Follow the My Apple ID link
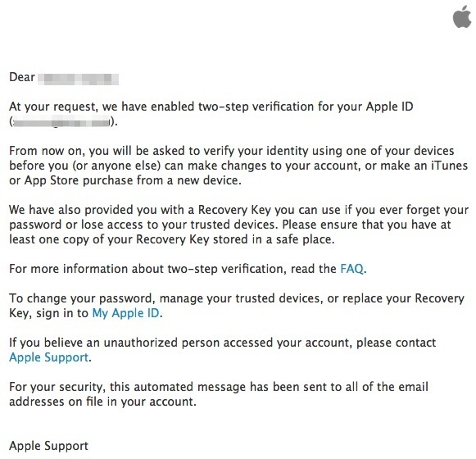This screenshot has height=459, width=476. 125,313
